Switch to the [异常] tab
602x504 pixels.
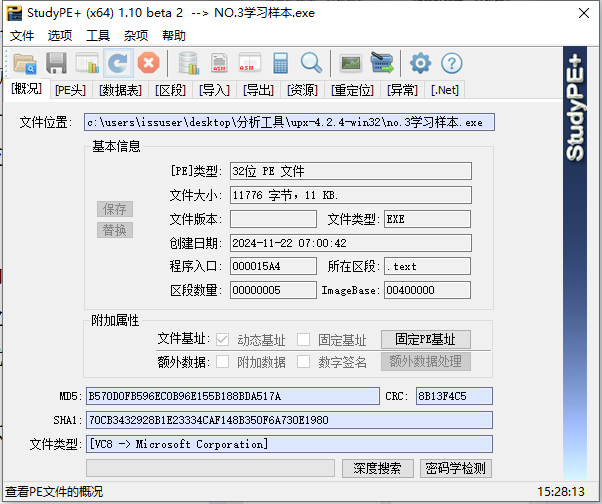coord(402,91)
